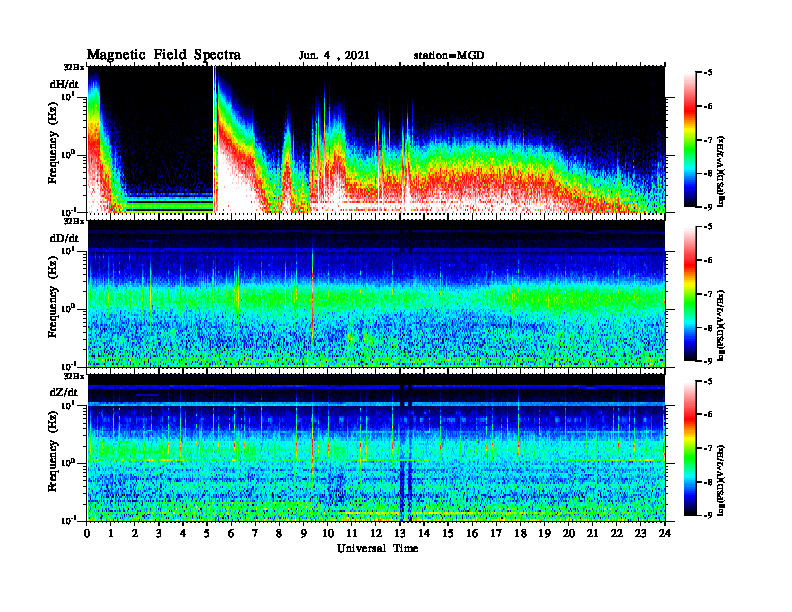Click the dH/dt panel label

click(x=64, y=84)
